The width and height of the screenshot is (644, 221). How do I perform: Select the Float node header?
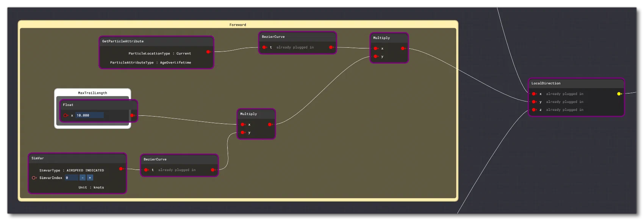pyautogui.click(x=98, y=105)
